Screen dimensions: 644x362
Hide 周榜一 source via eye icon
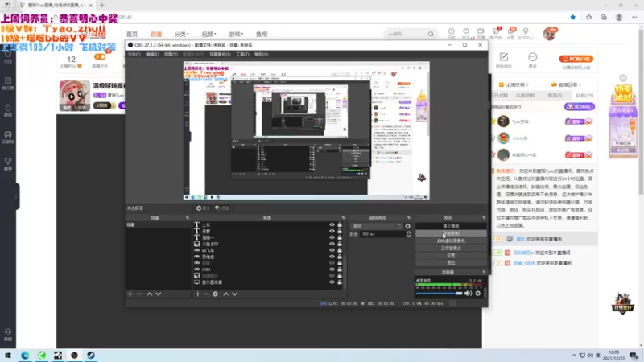tap(332, 237)
